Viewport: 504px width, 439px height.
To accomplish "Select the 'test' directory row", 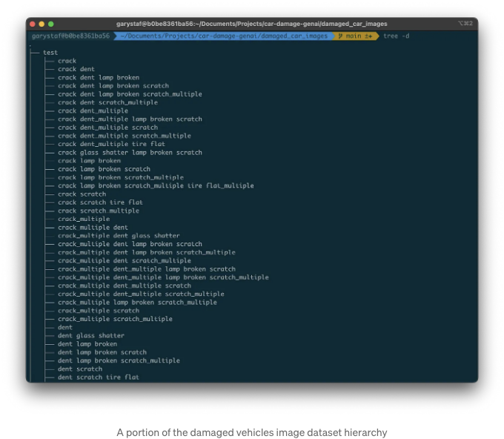I will click(50, 53).
